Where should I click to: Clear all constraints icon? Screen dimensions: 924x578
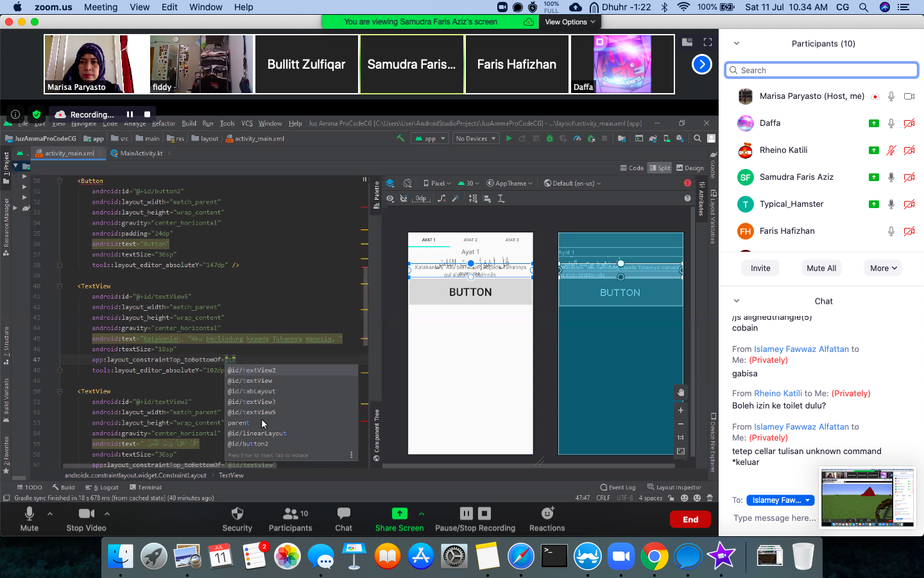tap(441, 198)
